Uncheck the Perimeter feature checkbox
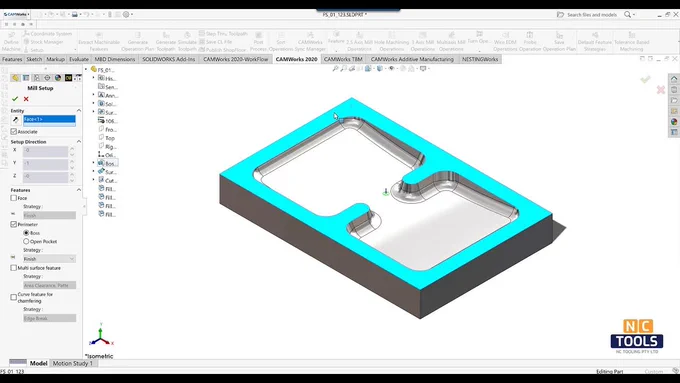The width and height of the screenshot is (680, 383). (x=14, y=224)
